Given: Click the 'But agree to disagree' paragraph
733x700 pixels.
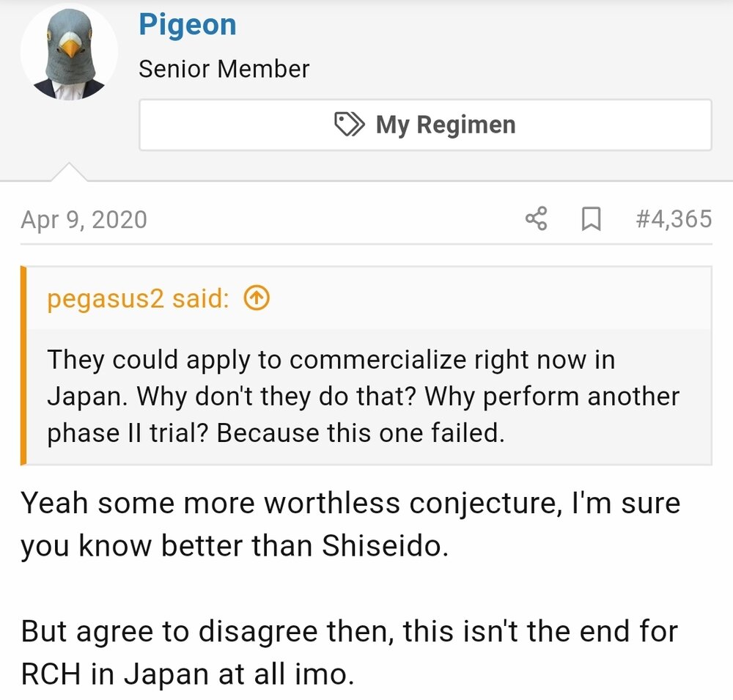Looking at the screenshot, I should tap(349, 653).
